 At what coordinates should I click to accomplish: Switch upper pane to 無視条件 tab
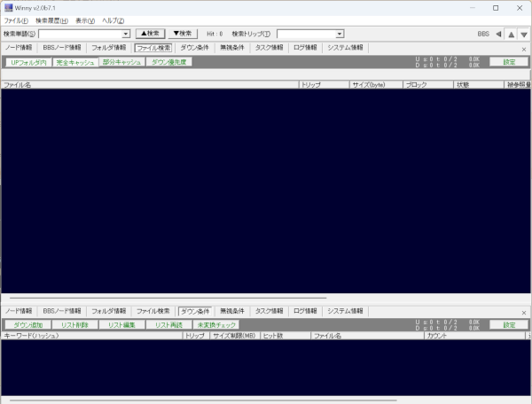click(232, 48)
